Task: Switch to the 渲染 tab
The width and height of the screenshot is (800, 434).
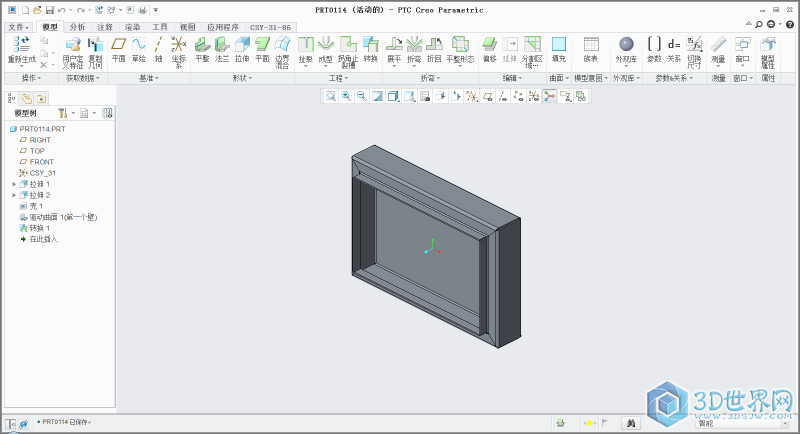Action: pos(132,27)
